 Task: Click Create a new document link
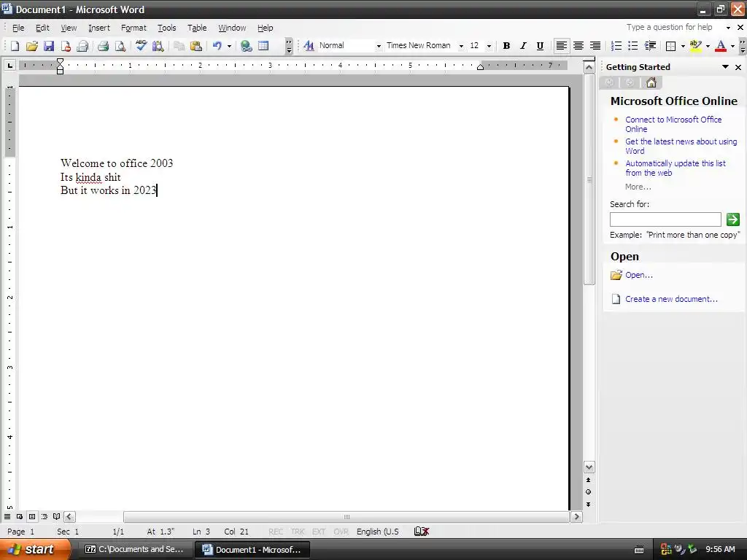click(671, 299)
